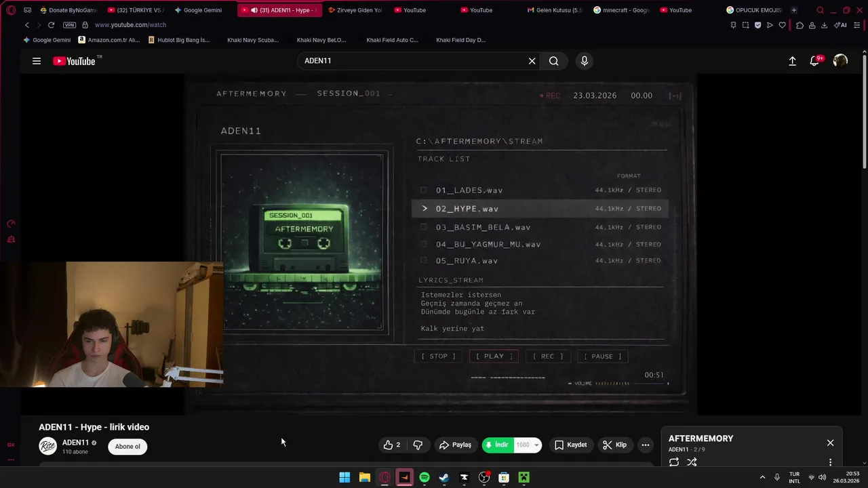
Task: Open the ad blocker shield icon
Action: [x=757, y=25]
